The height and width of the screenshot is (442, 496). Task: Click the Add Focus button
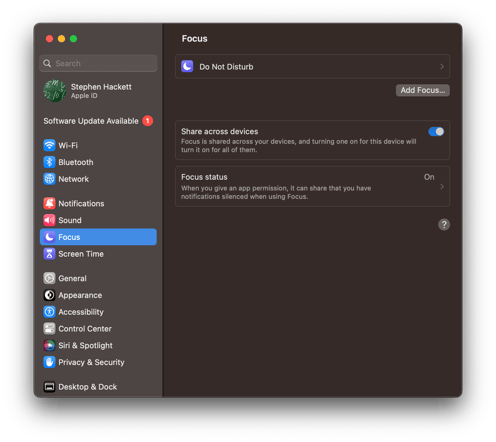423,90
